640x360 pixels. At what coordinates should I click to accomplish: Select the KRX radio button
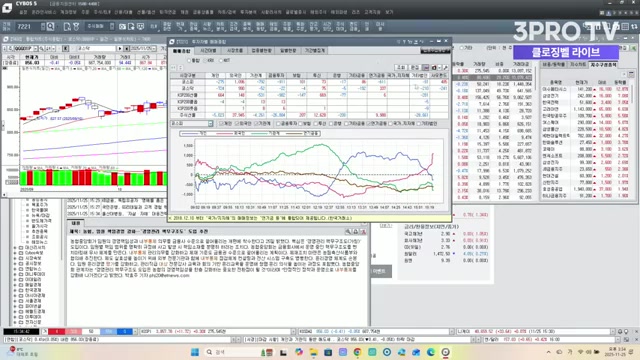coord(205,60)
